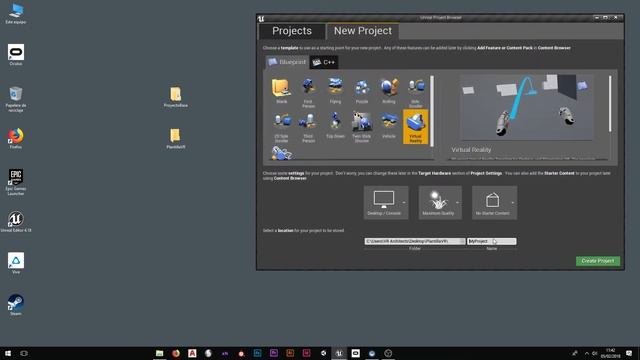
Task: Click the template description panel scrollbar
Action: 610,104
